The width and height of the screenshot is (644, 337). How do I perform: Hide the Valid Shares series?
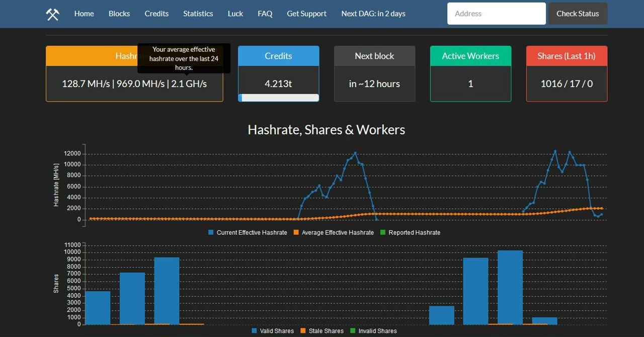272,331
